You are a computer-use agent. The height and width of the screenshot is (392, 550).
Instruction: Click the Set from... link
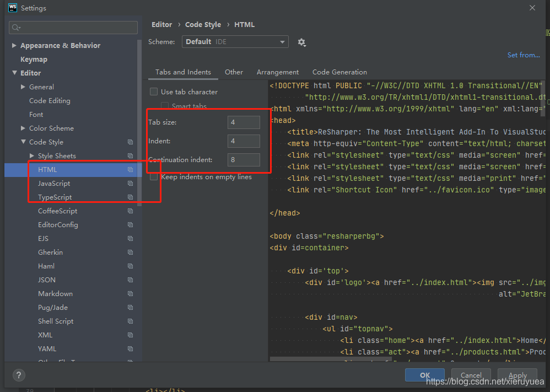(524, 55)
